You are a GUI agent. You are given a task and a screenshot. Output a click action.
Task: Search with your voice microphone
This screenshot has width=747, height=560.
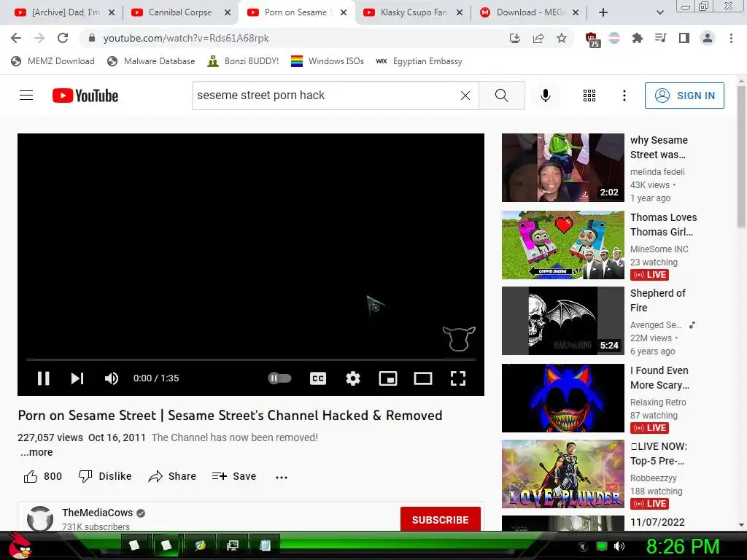click(546, 96)
